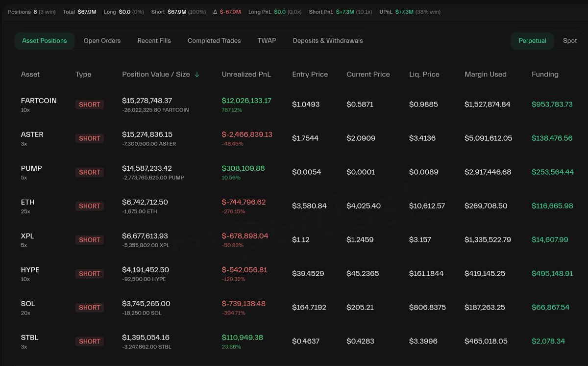Click the sort arrow next to Position Value / Size

click(x=196, y=75)
